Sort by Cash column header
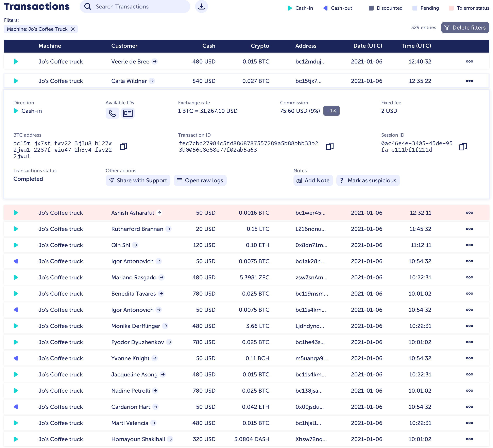The height and width of the screenshot is (448, 493). 209,46
